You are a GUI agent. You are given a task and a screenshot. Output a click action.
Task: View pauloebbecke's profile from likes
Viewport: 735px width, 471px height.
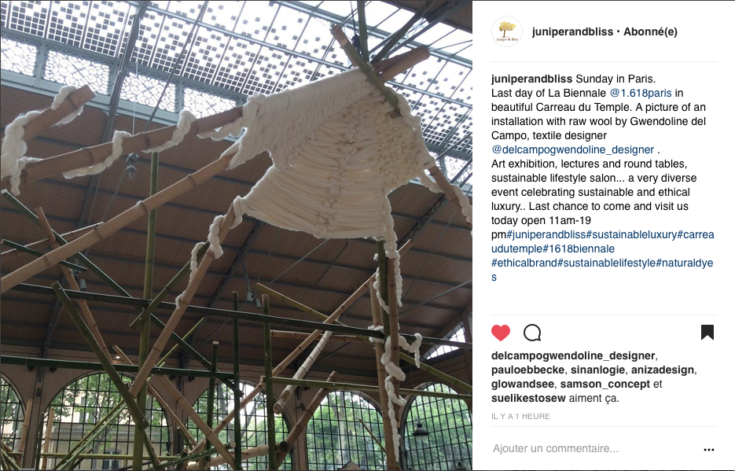[x=528, y=370]
